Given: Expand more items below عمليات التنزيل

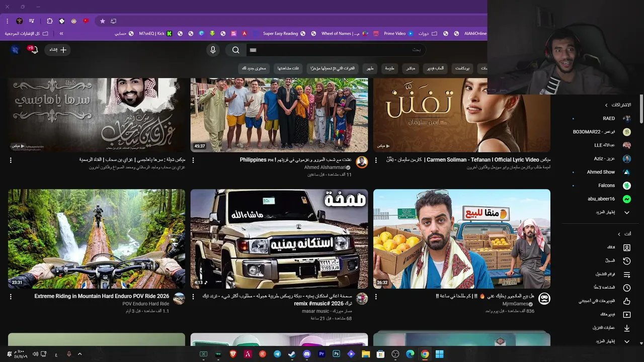Looking at the screenshot, I should [601, 341].
